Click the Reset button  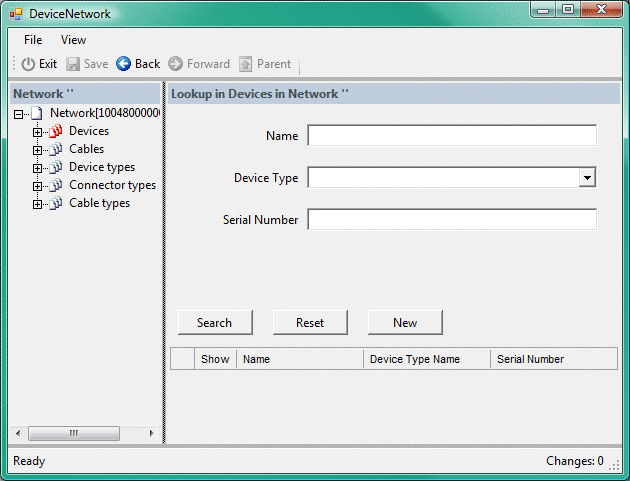pyautogui.click(x=310, y=322)
